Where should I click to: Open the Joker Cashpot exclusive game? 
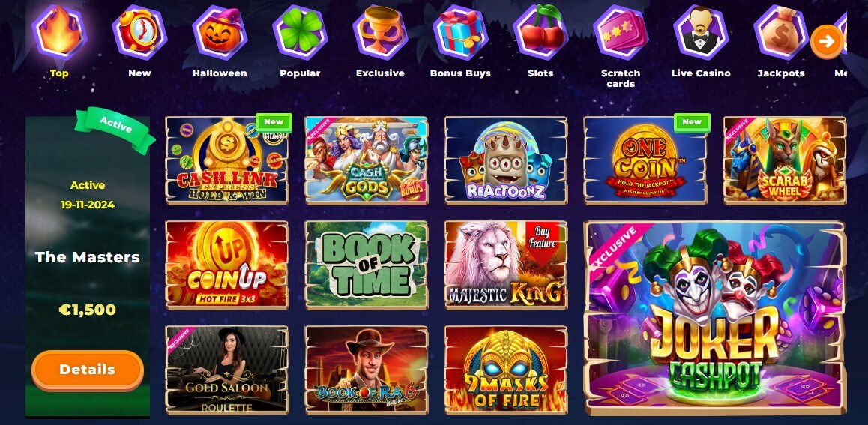pyautogui.click(x=714, y=318)
